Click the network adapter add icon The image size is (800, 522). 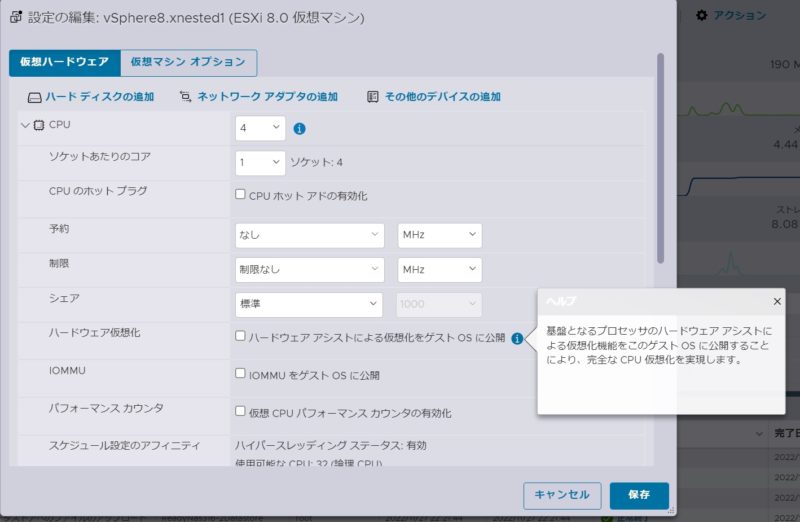pos(185,96)
